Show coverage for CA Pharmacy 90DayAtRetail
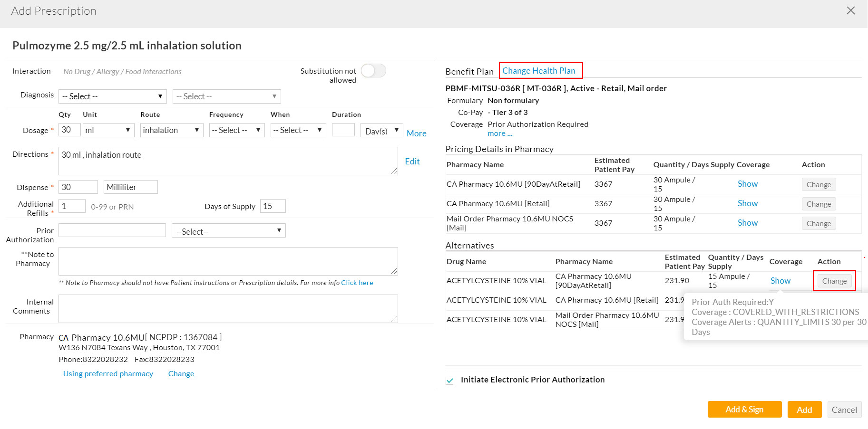The height and width of the screenshot is (429, 868). pyautogui.click(x=747, y=184)
